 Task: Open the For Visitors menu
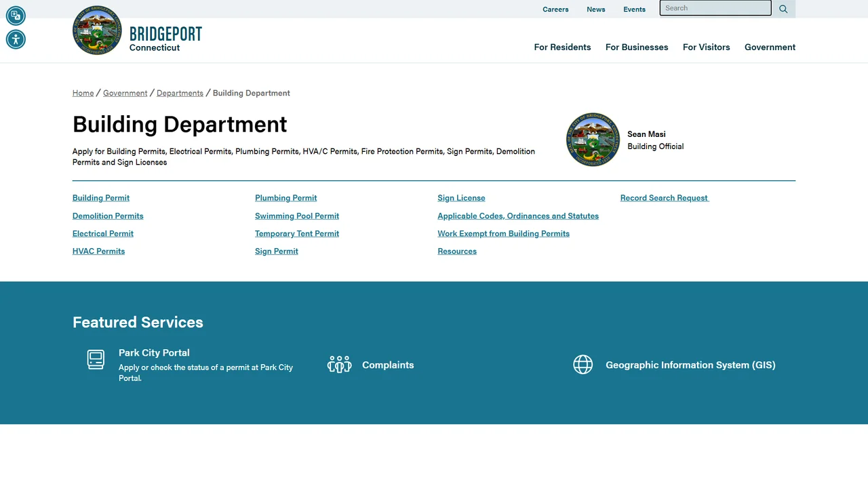click(706, 47)
